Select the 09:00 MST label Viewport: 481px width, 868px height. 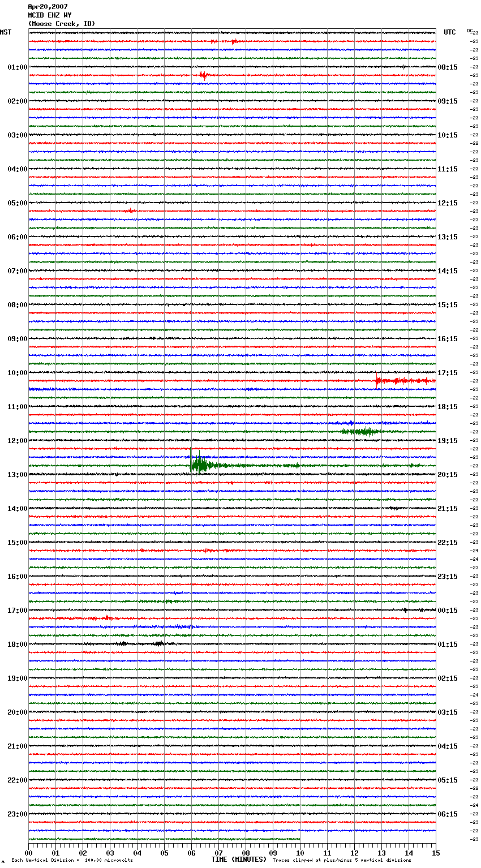[x=18, y=339]
